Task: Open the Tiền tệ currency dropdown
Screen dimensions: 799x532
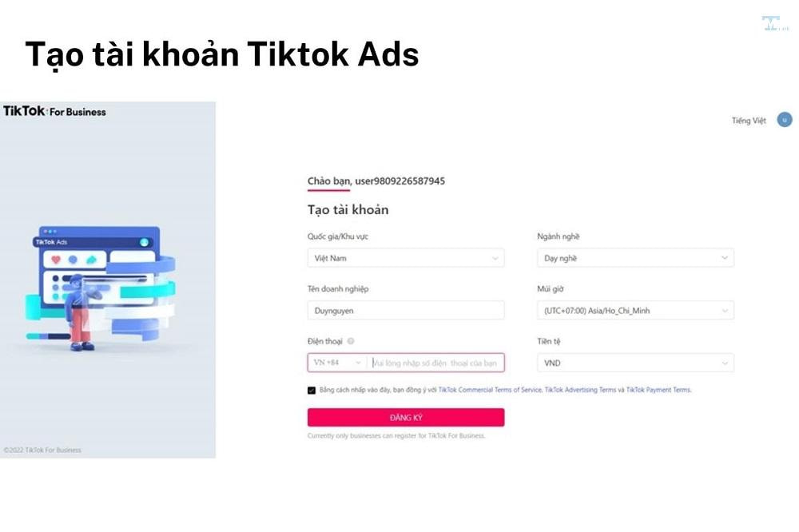Action: (x=634, y=363)
